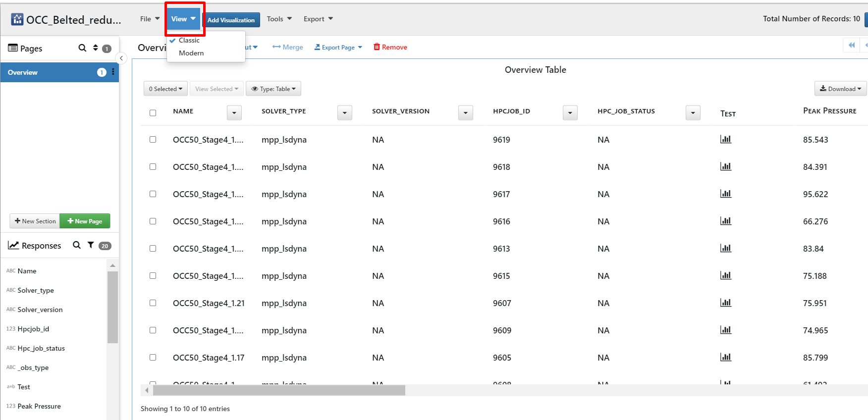Open the SOLVER_TYPE column filter dropdown
This screenshot has height=420, width=868.
(345, 113)
